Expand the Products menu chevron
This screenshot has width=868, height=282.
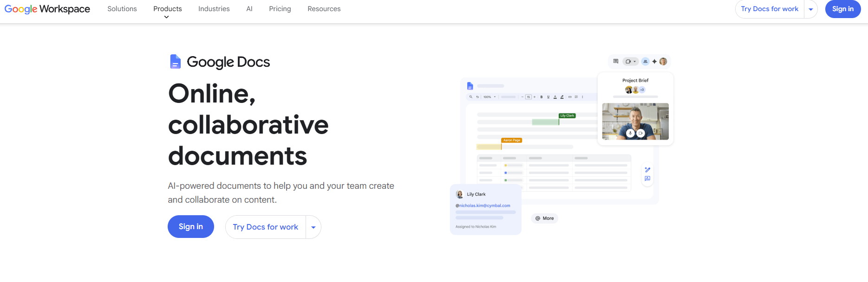tap(166, 17)
